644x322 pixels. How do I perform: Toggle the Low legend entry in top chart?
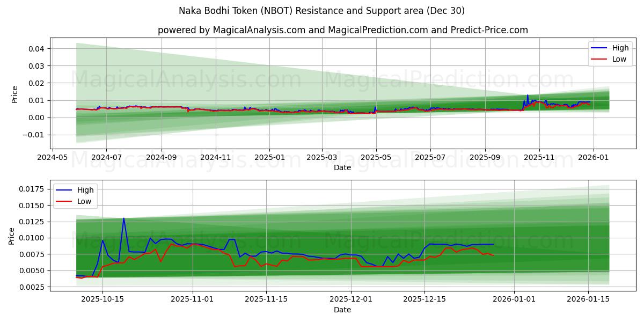click(x=609, y=58)
